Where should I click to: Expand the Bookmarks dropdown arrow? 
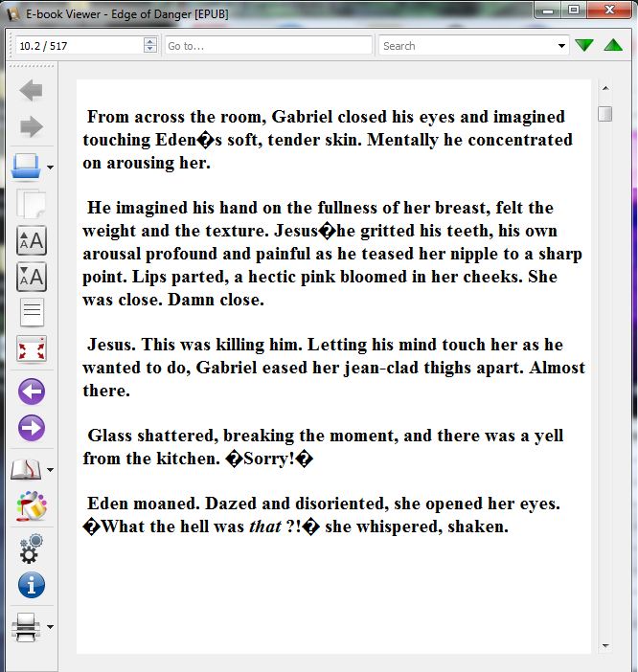(50, 470)
